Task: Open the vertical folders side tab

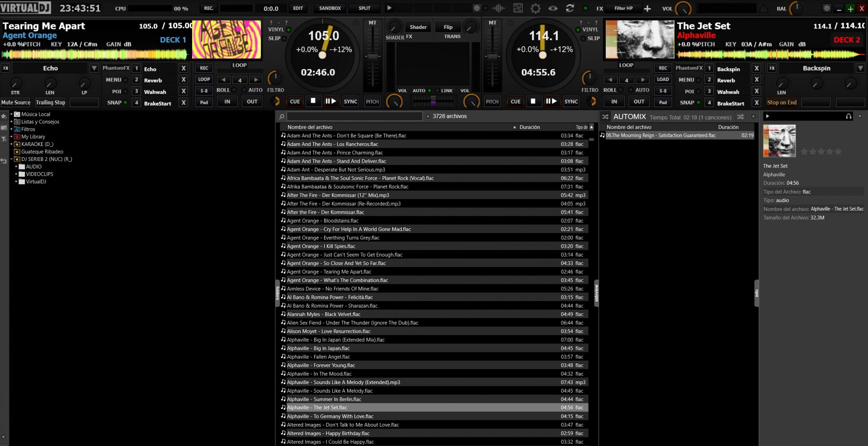Action: (278, 293)
